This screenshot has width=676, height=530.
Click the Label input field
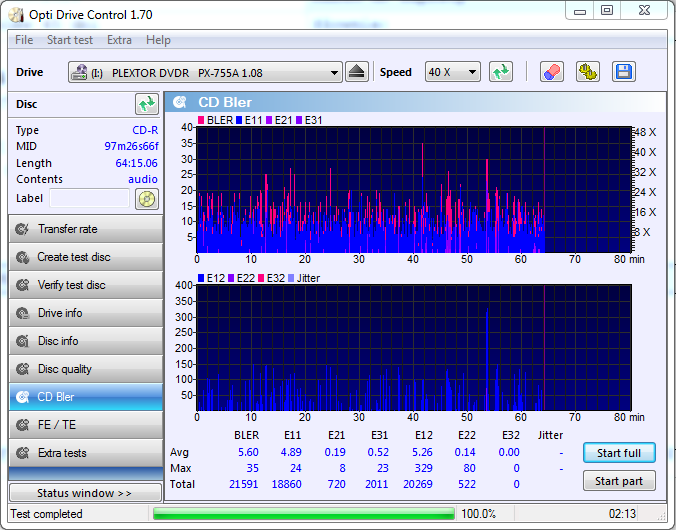click(x=89, y=198)
